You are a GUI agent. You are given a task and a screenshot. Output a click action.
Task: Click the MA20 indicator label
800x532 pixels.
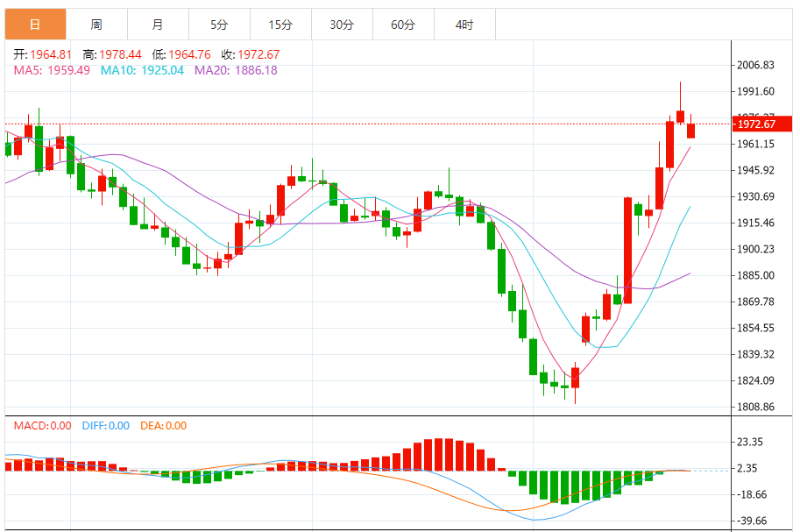pos(236,70)
